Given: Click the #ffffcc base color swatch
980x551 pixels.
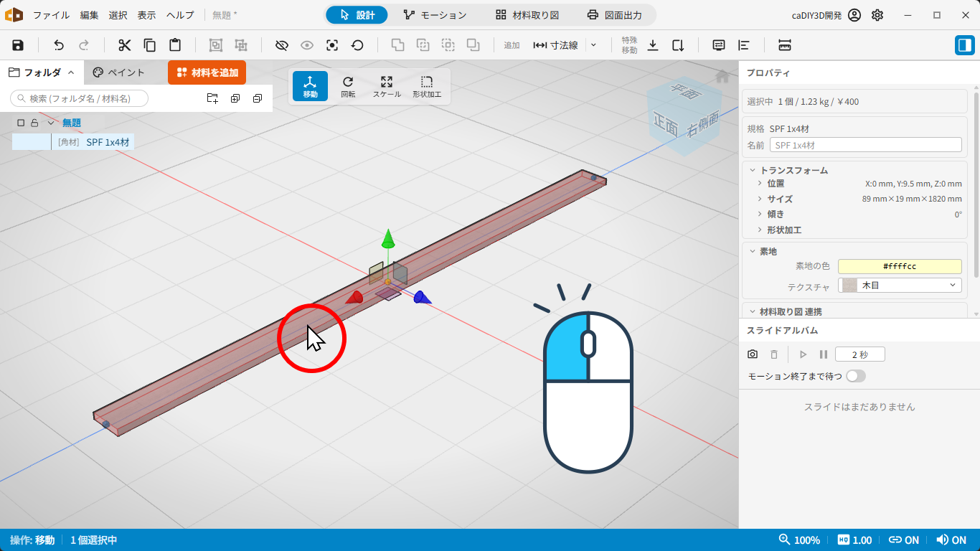Looking at the screenshot, I should [900, 266].
